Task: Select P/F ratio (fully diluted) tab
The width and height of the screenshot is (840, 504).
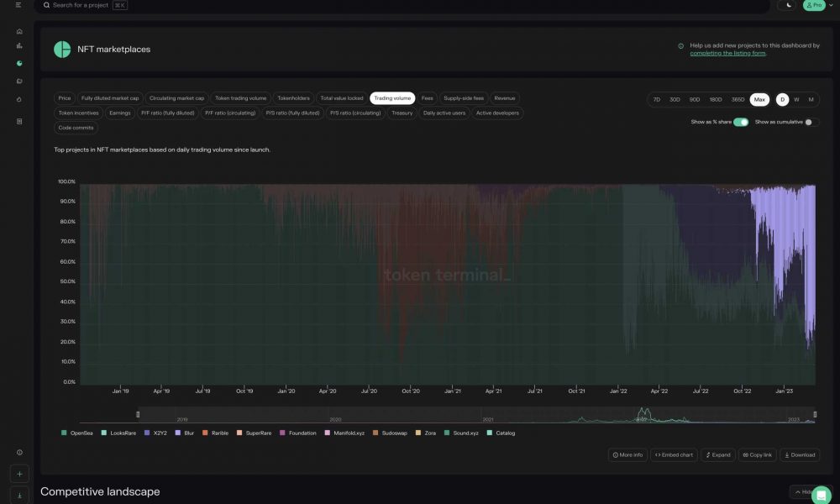Action: pyautogui.click(x=168, y=113)
